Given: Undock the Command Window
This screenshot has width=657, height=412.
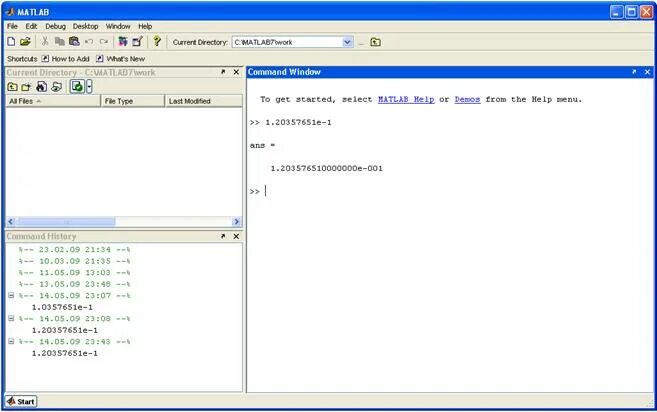Looking at the screenshot, I should [x=634, y=72].
